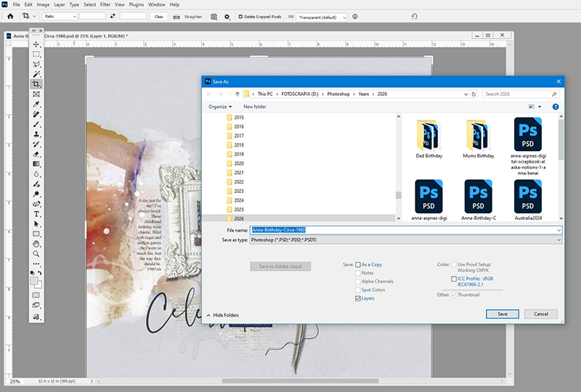Open the Layer menu
The image size is (581, 392).
tap(60, 4)
